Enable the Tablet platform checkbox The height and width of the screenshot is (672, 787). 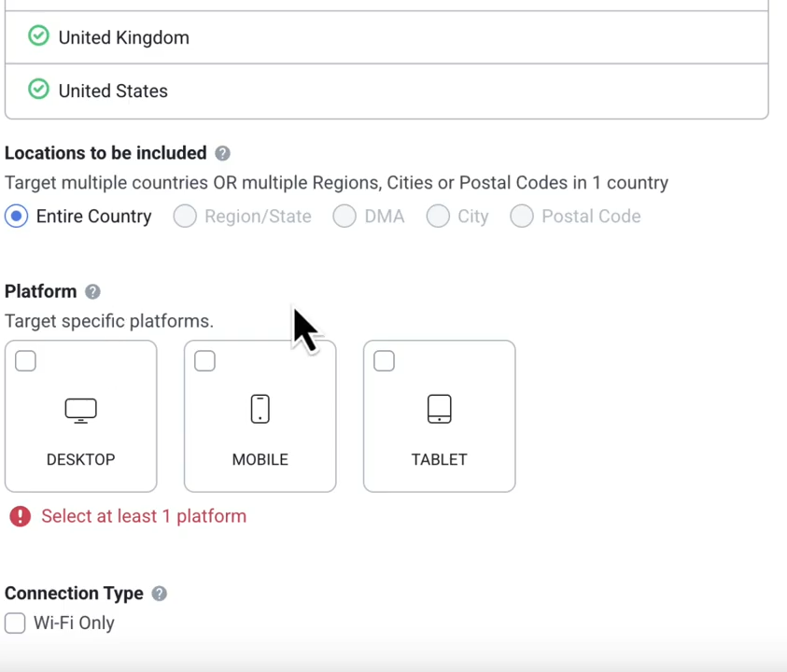[x=384, y=361]
